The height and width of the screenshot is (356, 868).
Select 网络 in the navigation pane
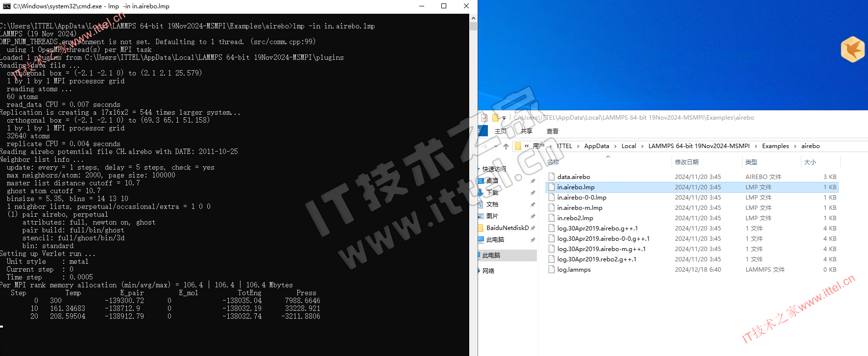[488, 271]
